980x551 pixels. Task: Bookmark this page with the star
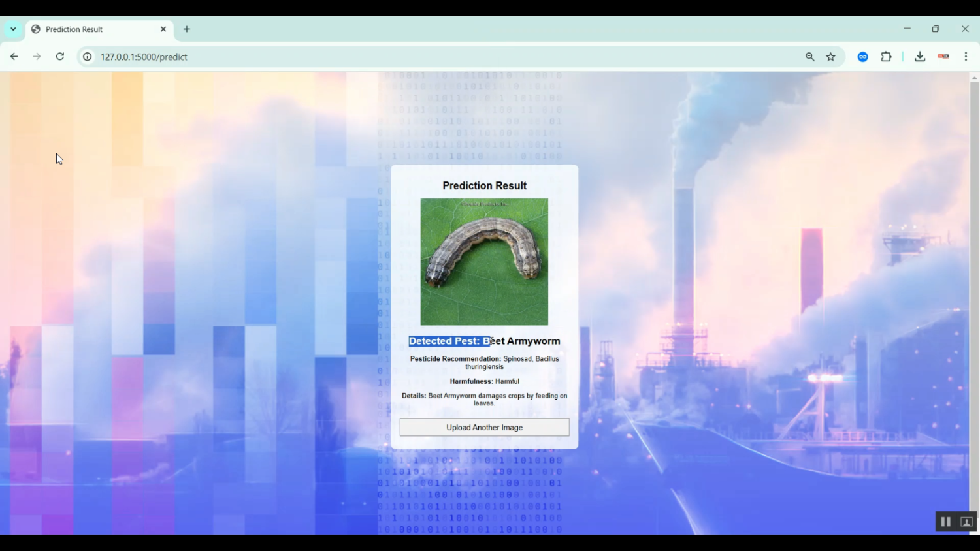click(830, 57)
